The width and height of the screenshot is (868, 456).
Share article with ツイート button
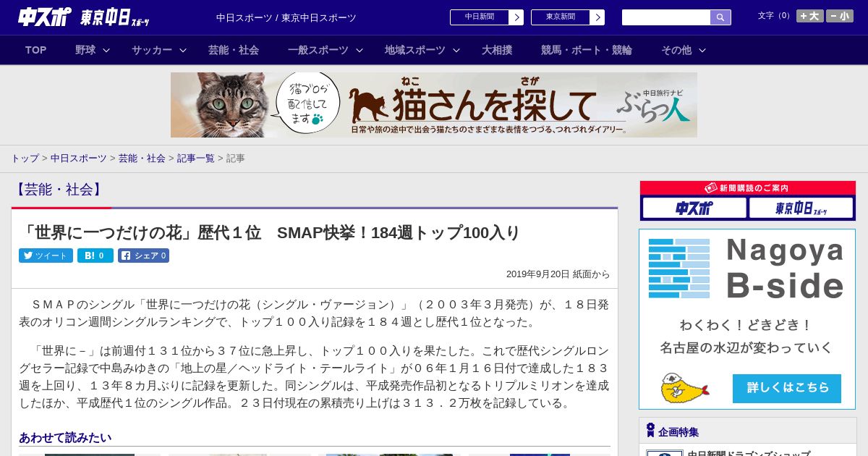(x=46, y=256)
